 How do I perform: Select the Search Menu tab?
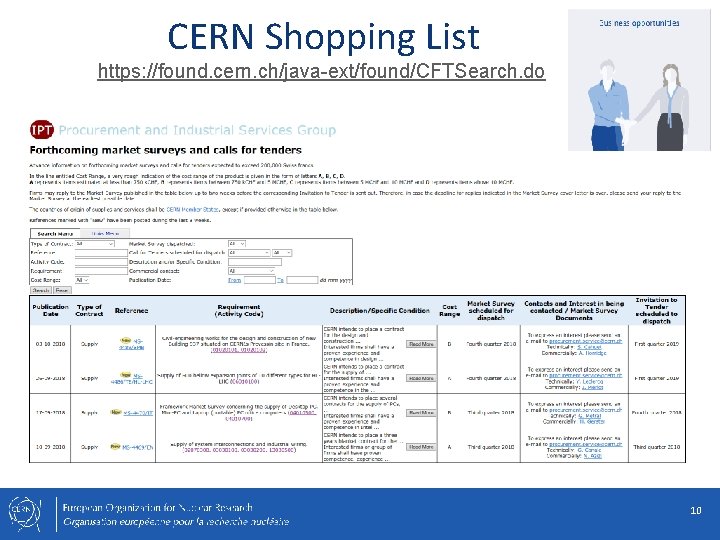[x=55, y=234]
